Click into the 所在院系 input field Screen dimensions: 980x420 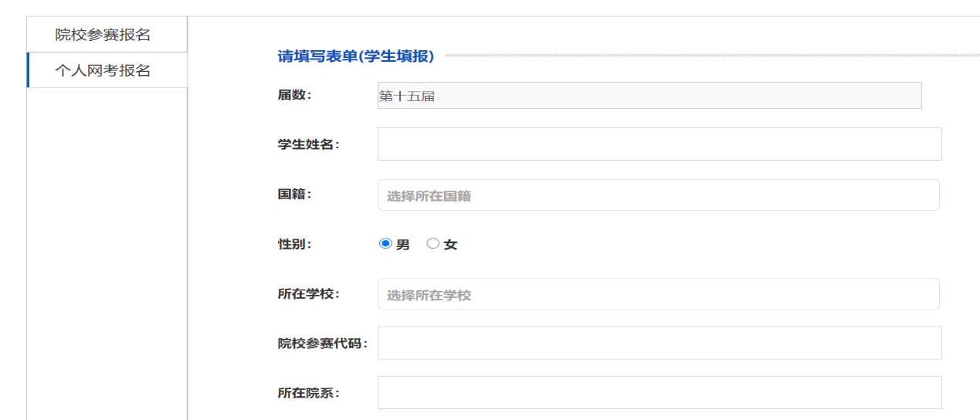pyautogui.click(x=659, y=392)
